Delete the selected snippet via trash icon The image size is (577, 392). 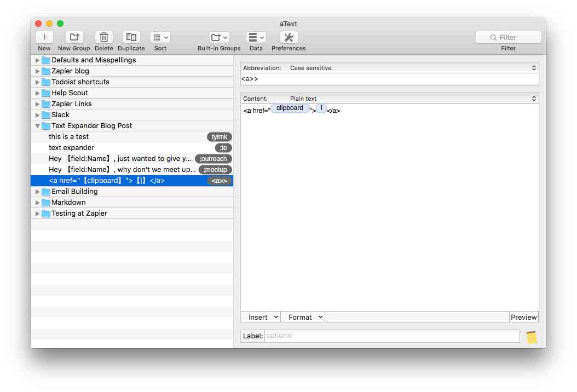click(104, 37)
